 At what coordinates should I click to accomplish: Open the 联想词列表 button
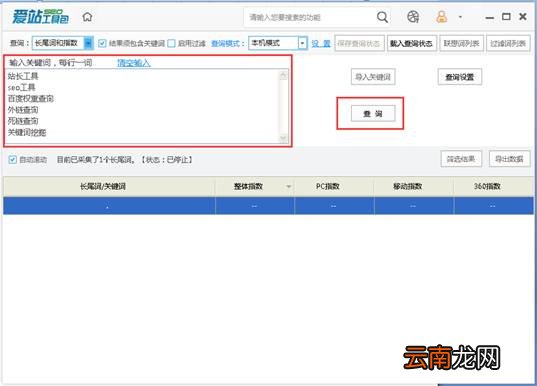(x=461, y=43)
